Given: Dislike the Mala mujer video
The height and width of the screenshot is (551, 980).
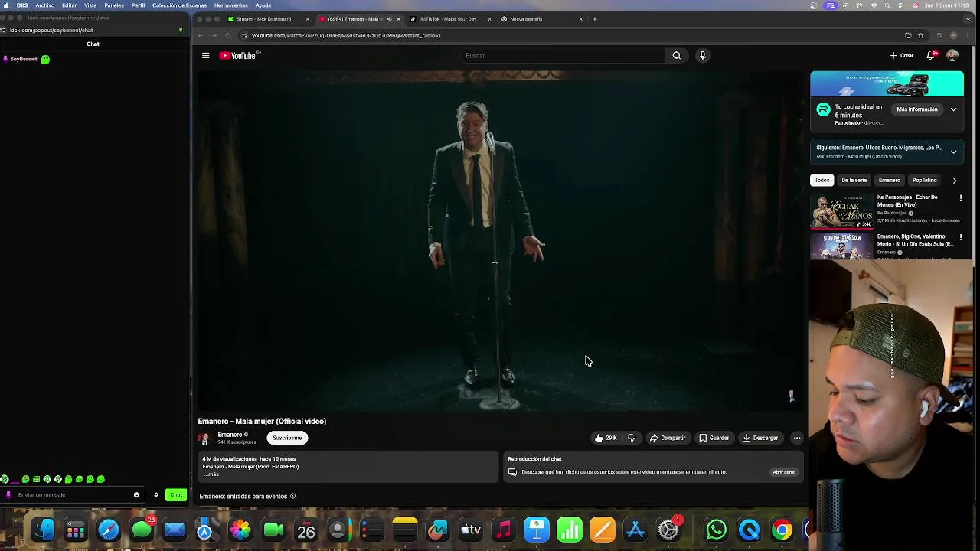Looking at the screenshot, I should [x=632, y=438].
